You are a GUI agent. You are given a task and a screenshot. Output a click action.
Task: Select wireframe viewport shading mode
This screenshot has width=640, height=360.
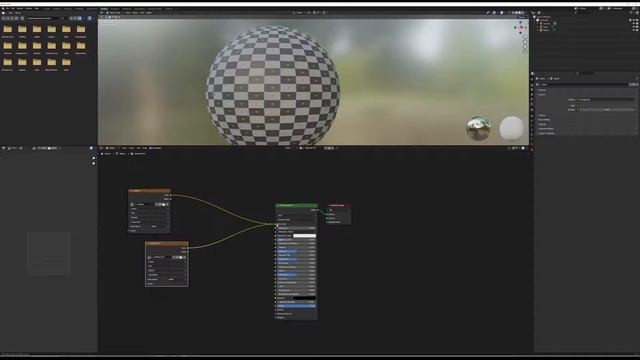[513, 13]
